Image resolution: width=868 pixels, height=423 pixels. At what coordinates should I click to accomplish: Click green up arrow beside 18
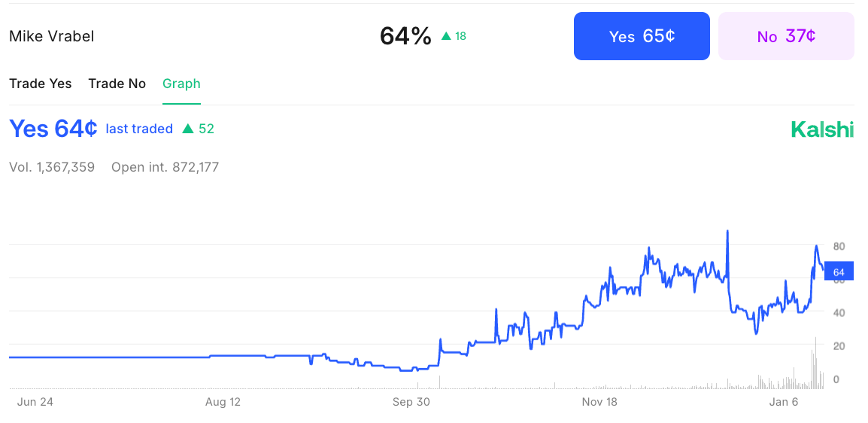pos(446,36)
